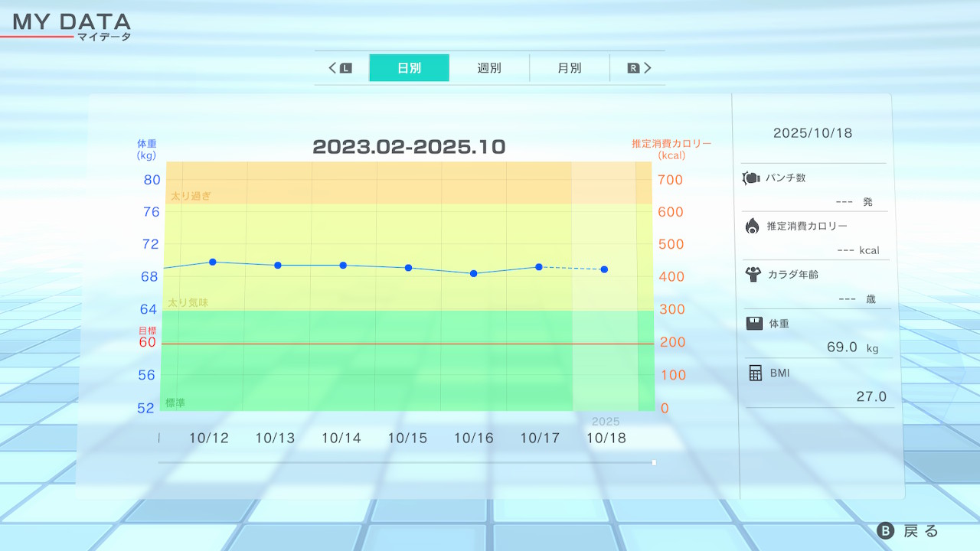Image resolution: width=980 pixels, height=551 pixels.
Task: Go to next tab with right chevron
Action: click(x=648, y=68)
